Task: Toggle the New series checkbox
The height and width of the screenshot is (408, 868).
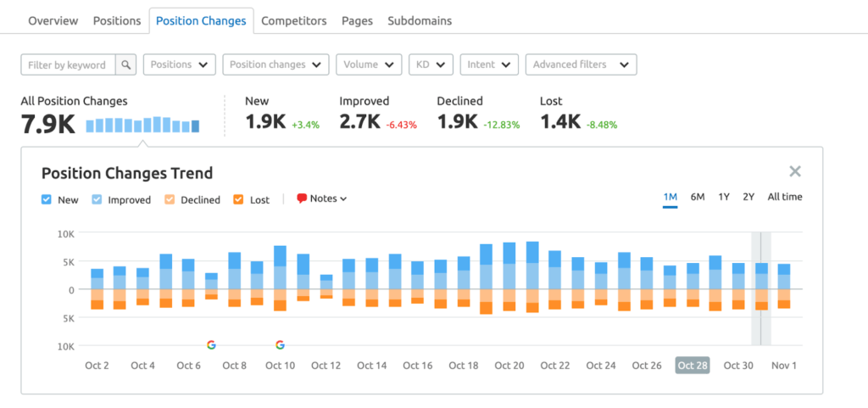Action: point(47,200)
